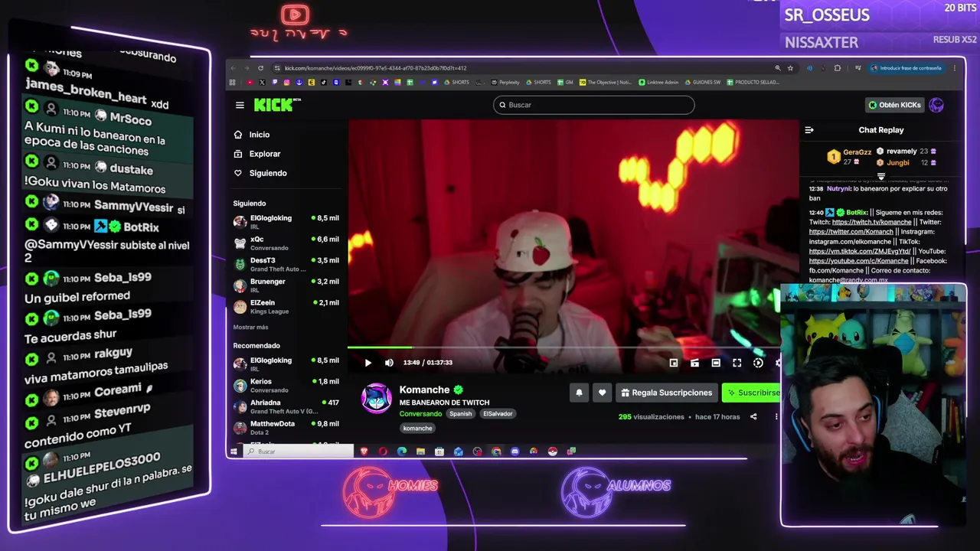Viewport: 980px width, 551px height.
Task: Open browser extensions puzzle icon
Action: point(837,68)
